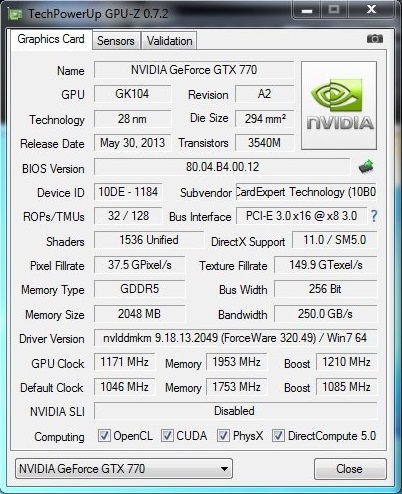Click the Computing label
This screenshot has width=402, height=494.
(59, 437)
